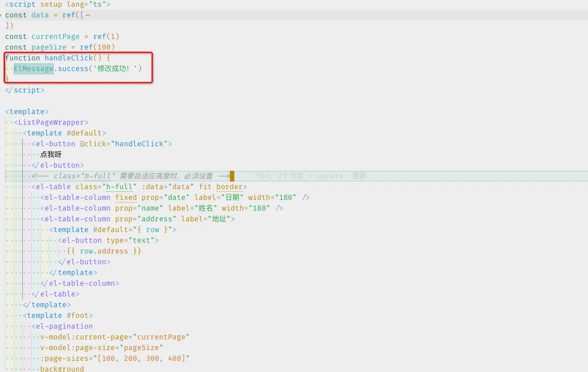
Task: Click v-model:current-page="currentPage" line
Action: [115, 337]
